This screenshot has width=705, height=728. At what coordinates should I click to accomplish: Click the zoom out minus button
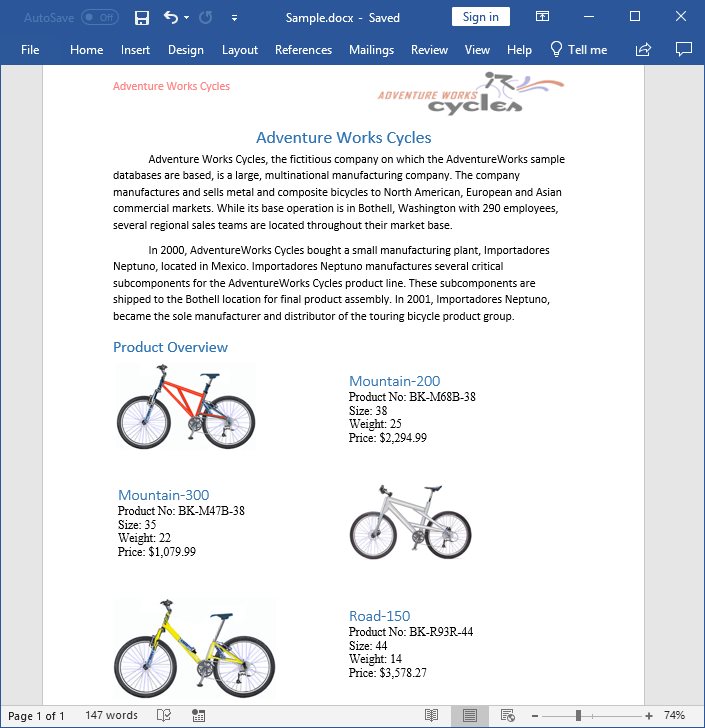tap(535, 715)
